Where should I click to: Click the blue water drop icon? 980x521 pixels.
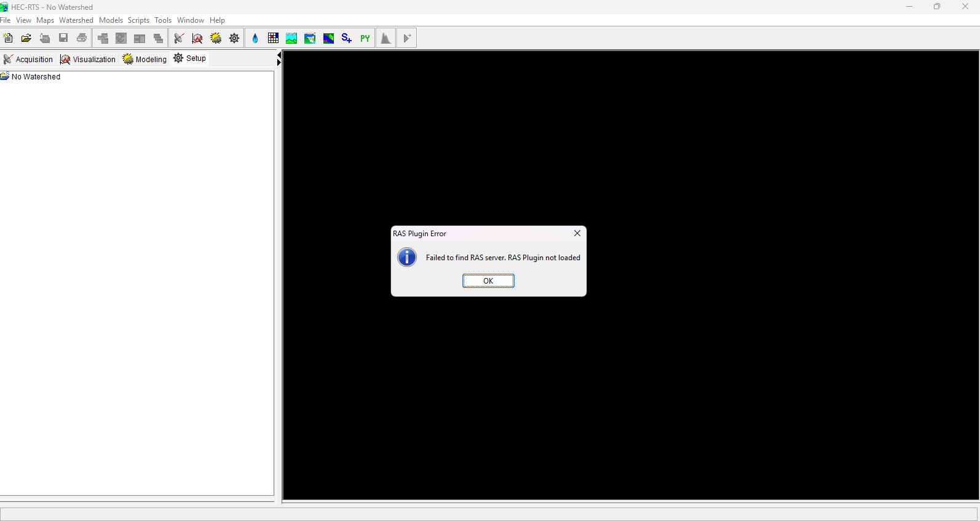click(255, 38)
